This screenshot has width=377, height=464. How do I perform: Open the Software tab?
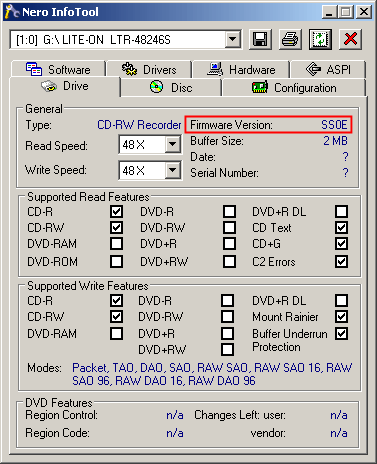pyautogui.click(x=58, y=69)
